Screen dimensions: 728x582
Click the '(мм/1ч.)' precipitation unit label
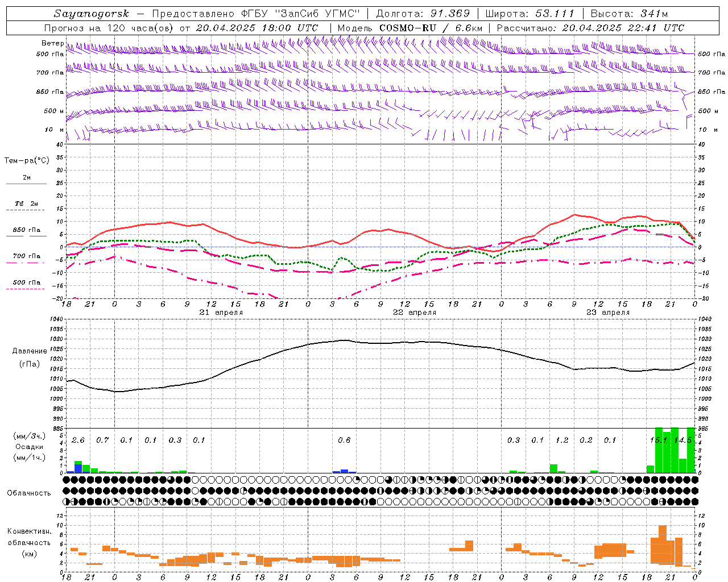(x=30, y=458)
